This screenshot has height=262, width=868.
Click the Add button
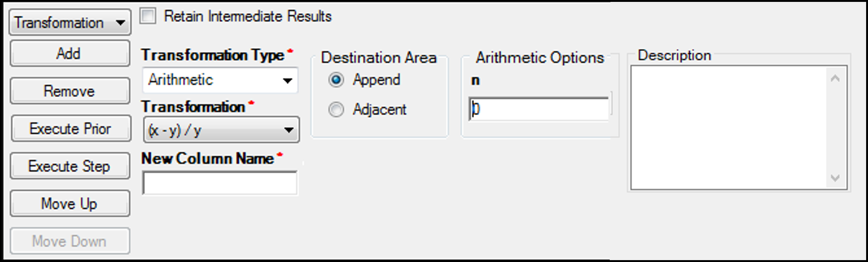70,53
